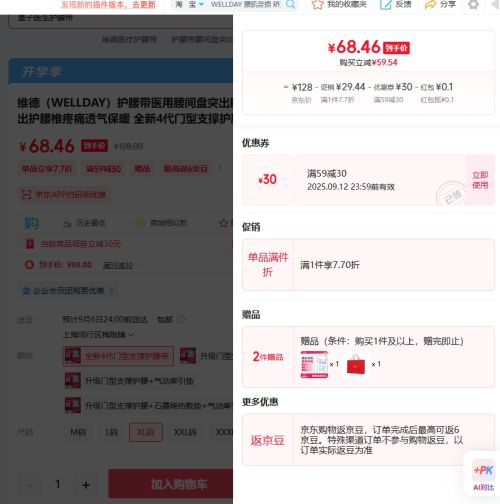Click the red gift bag thumbnail
The image size is (500, 504).
pyautogui.click(x=356, y=364)
